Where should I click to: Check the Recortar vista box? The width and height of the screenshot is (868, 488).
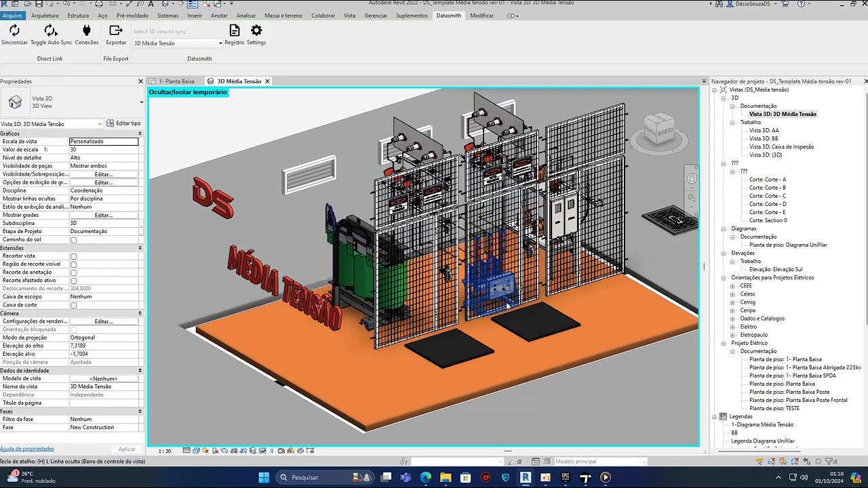[74, 256]
